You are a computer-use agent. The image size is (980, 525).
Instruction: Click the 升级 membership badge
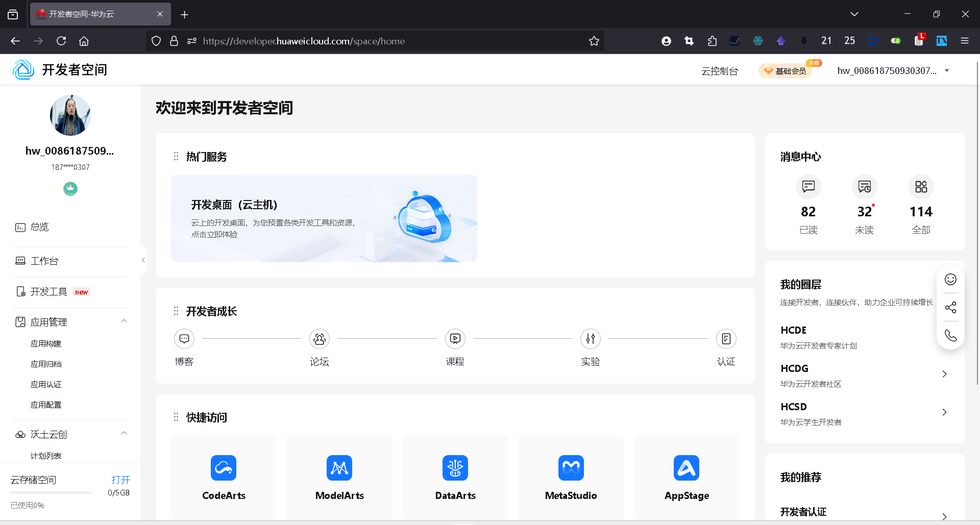814,63
